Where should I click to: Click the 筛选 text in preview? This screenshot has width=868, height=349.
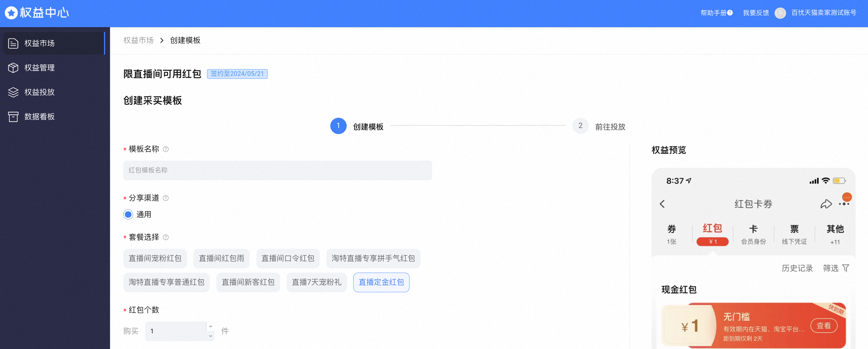point(831,268)
